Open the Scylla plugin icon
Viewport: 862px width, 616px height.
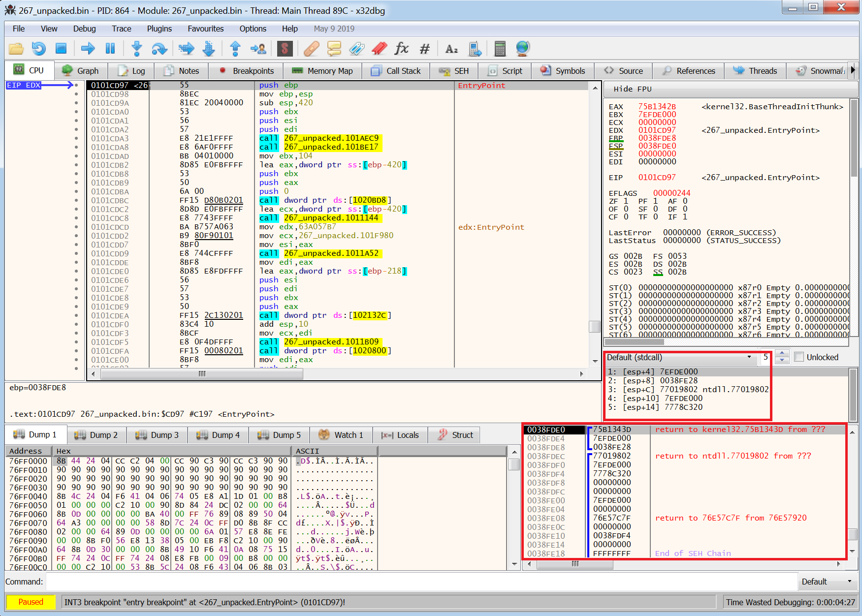(x=285, y=48)
